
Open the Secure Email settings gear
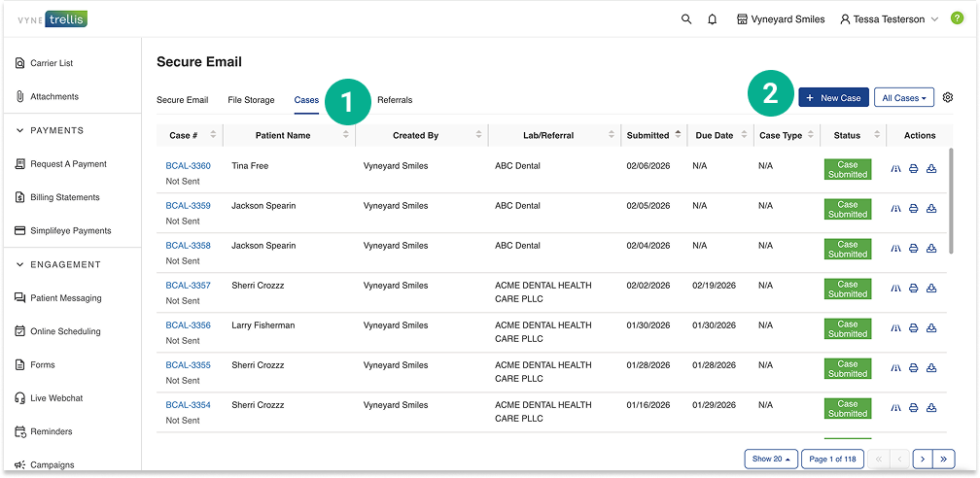pyautogui.click(x=948, y=97)
